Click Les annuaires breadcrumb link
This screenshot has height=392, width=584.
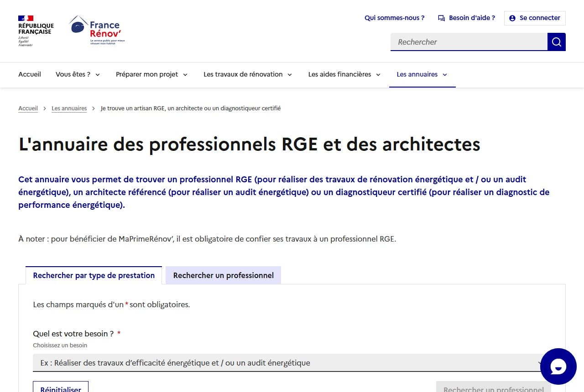point(69,108)
